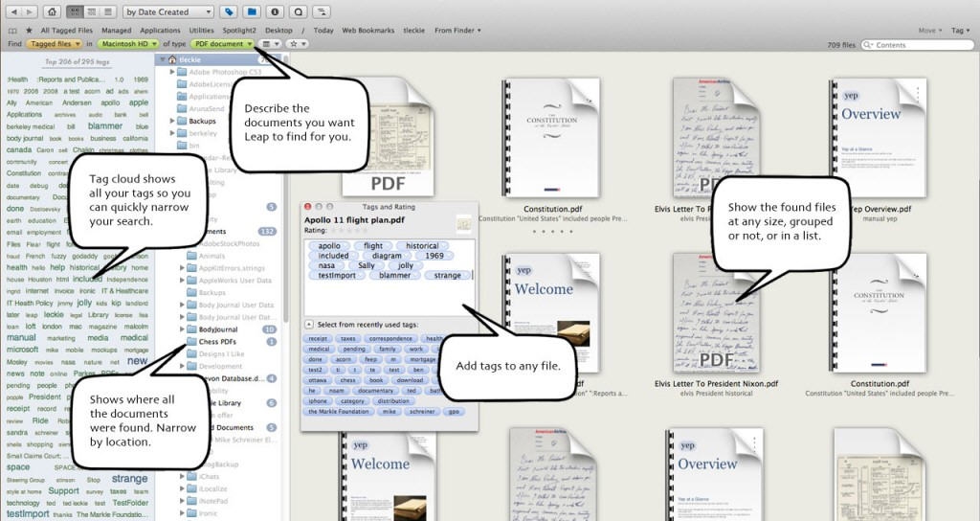Open Quick Look with the magnifier button
The width and height of the screenshot is (980, 521).
click(x=299, y=11)
